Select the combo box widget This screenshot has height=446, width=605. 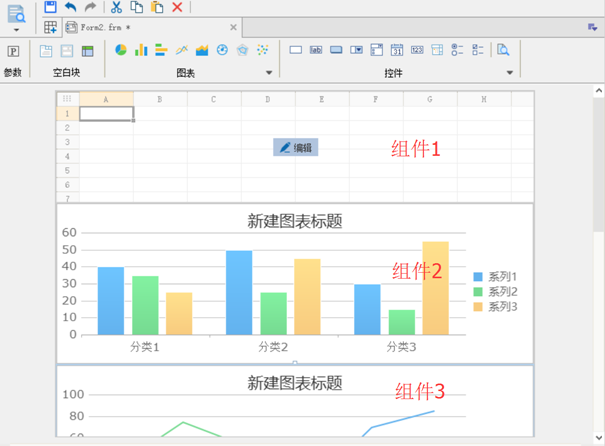(x=356, y=50)
